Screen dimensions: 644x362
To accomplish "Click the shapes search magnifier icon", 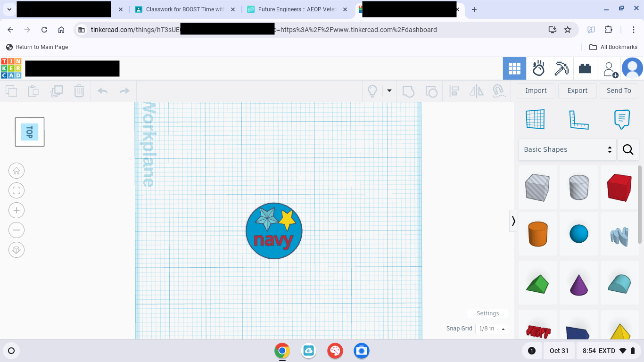I will tap(628, 149).
